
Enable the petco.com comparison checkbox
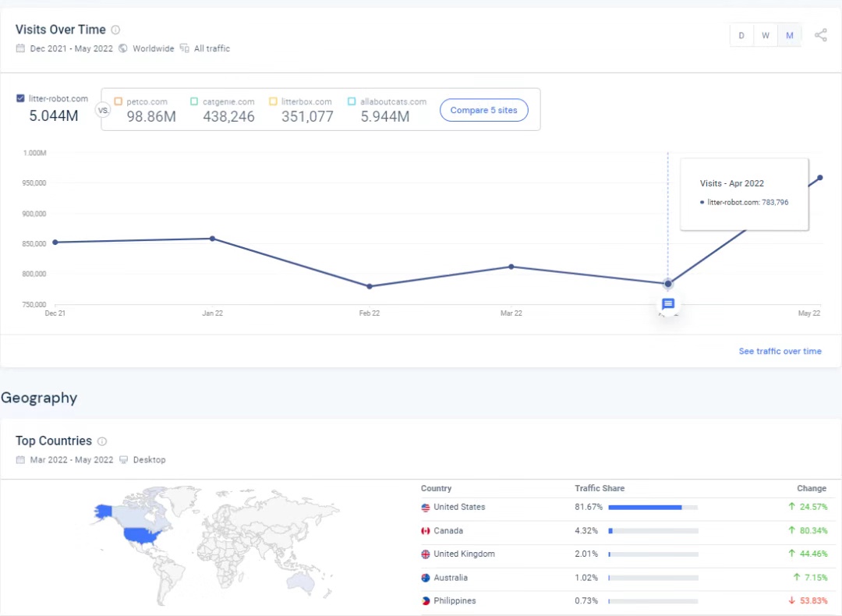point(119,101)
